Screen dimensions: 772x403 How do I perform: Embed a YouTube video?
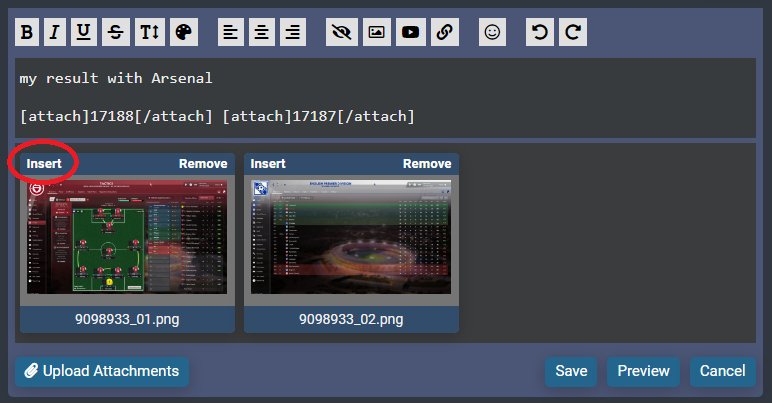click(411, 32)
